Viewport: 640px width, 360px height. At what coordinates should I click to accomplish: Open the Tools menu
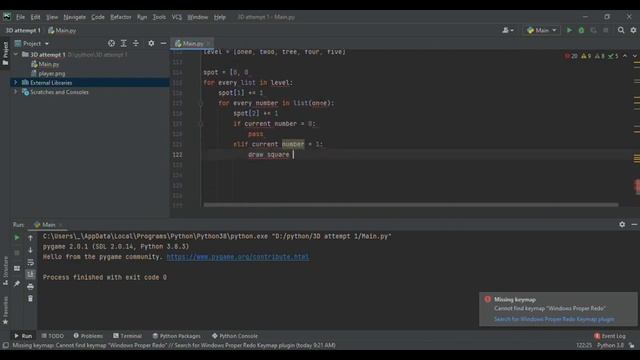coord(159,17)
